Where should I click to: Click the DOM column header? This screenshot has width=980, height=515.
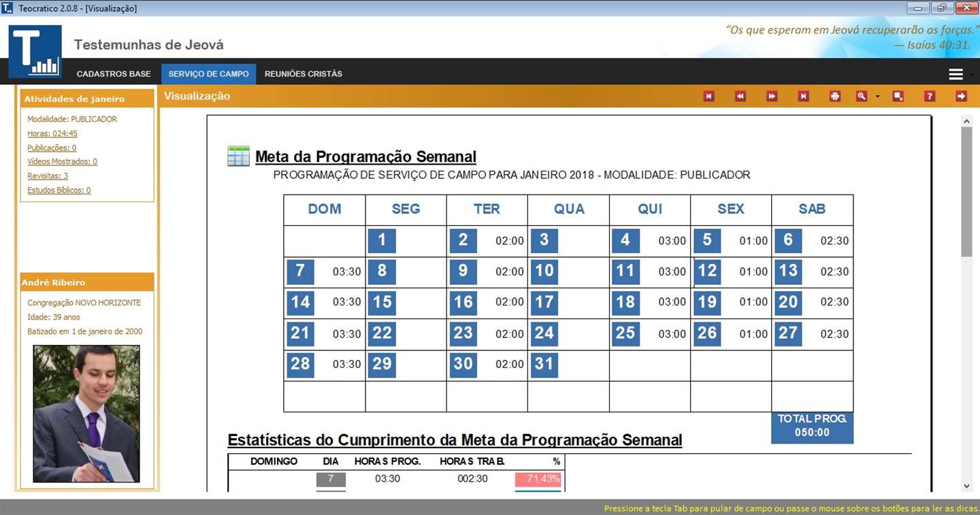(325, 210)
